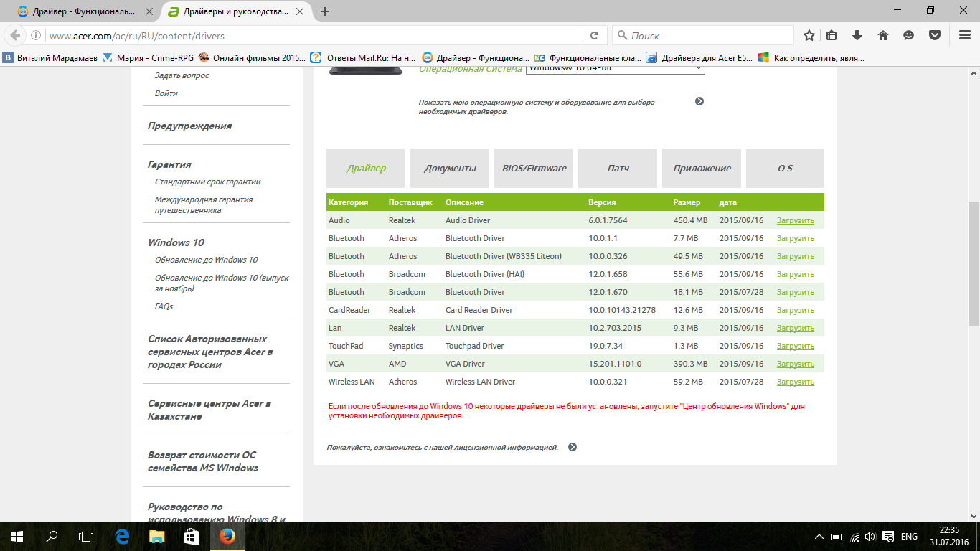Download the Synaptics Touchpad Driver
This screenshot has height=551, width=980.
pyautogui.click(x=795, y=346)
